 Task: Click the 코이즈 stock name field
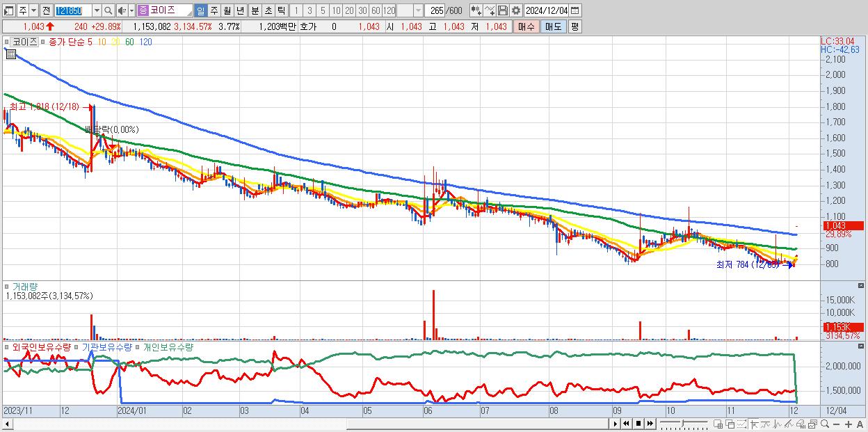click(x=164, y=10)
